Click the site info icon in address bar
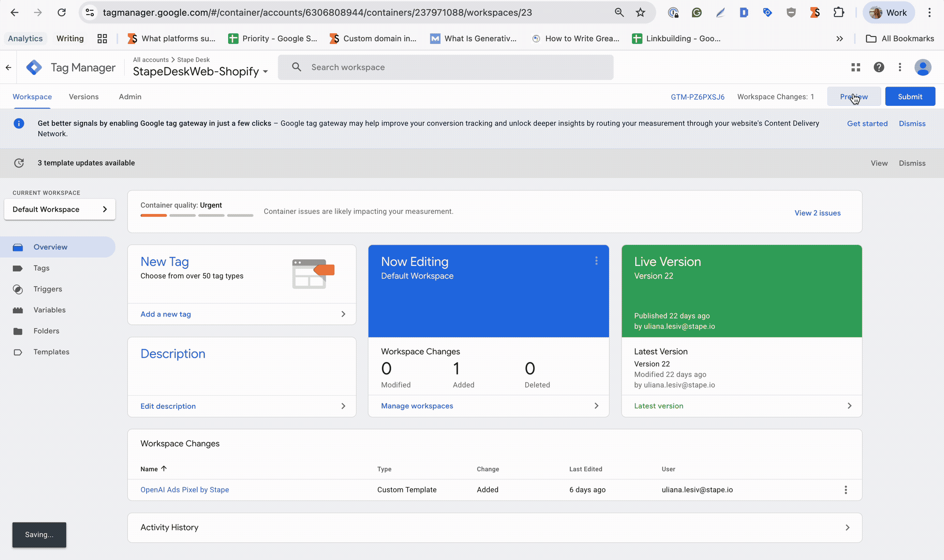The image size is (944, 560). [x=90, y=13]
